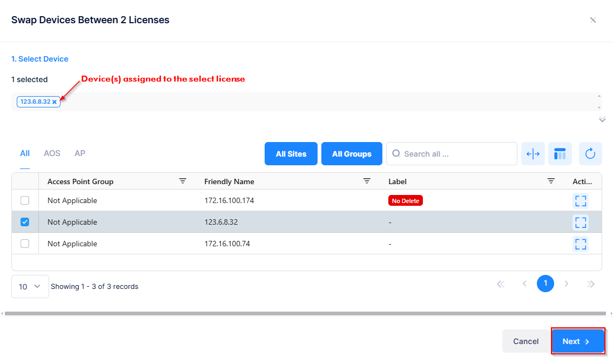Viewport: 613px width, 364px height.
Task: Click the fit columns width icon
Action: [533, 154]
